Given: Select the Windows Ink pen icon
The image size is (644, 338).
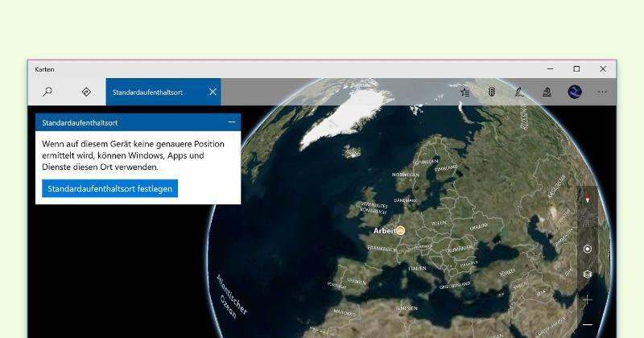Looking at the screenshot, I should point(520,92).
